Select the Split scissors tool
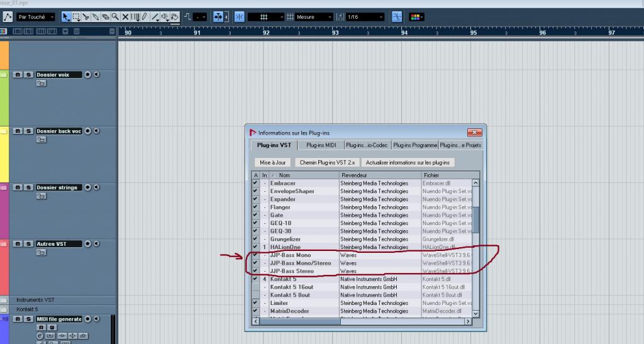The image size is (644, 344). [x=86, y=17]
